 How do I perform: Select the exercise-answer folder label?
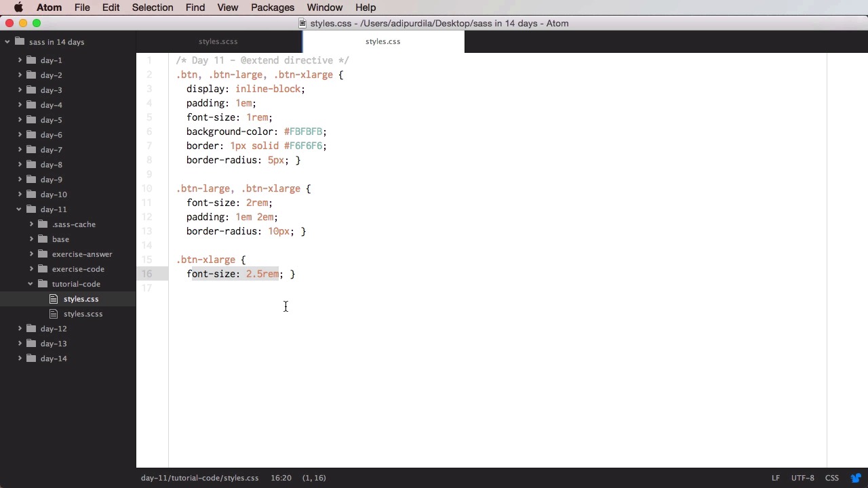click(x=82, y=254)
